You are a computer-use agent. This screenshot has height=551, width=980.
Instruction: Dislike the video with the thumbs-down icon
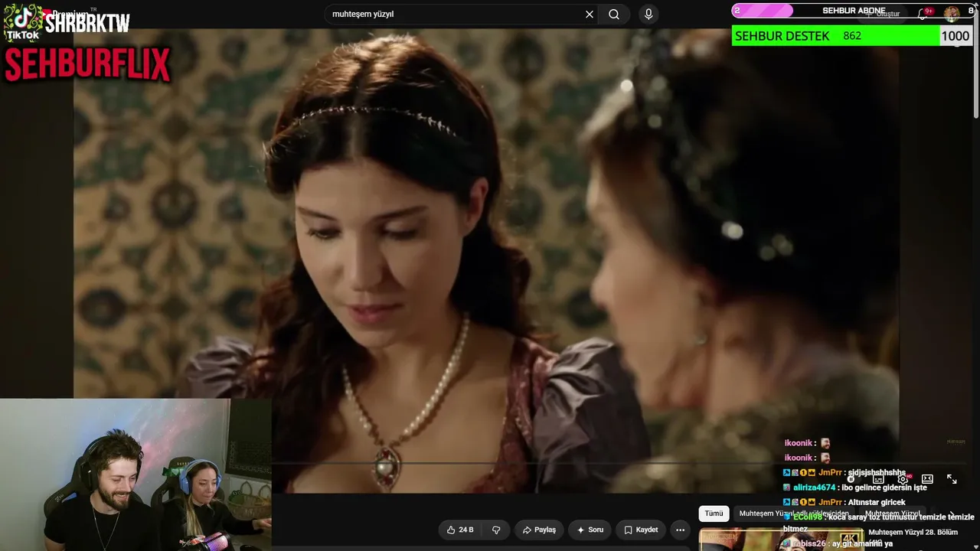(x=496, y=530)
